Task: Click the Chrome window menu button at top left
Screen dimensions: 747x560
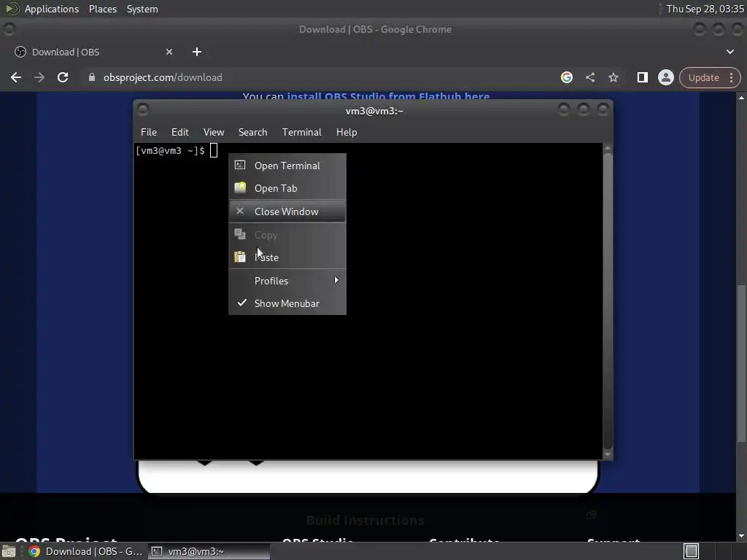Action: (x=9, y=29)
